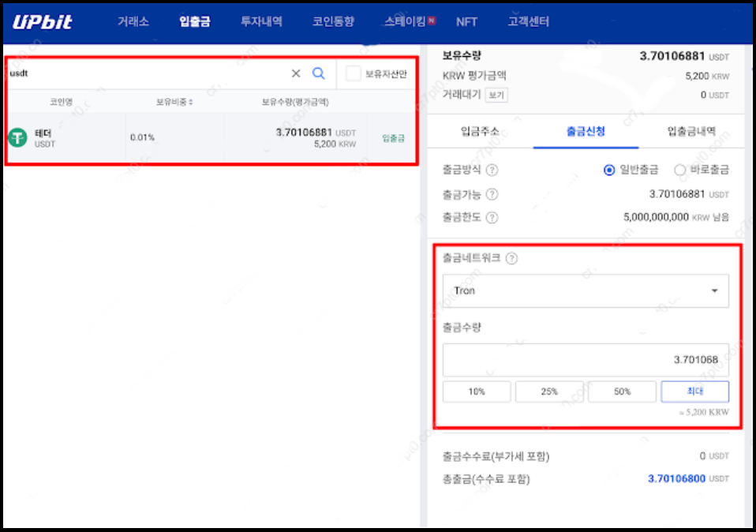
Task: Click help icon beside 출금네트워크
Action: (x=511, y=259)
